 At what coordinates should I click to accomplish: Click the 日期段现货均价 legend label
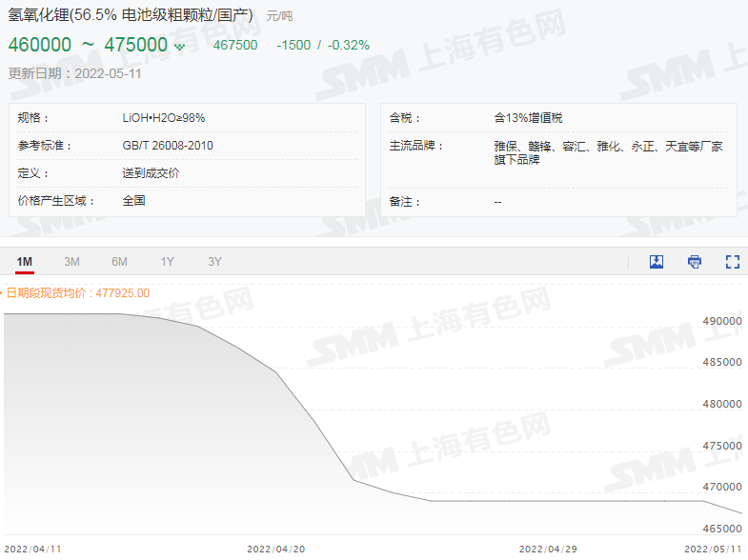pyautogui.click(x=76, y=293)
